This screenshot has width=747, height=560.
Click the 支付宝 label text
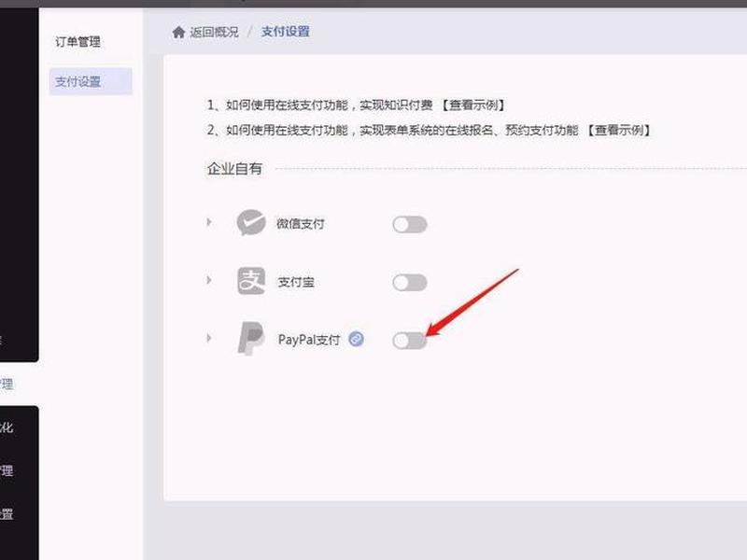click(296, 283)
